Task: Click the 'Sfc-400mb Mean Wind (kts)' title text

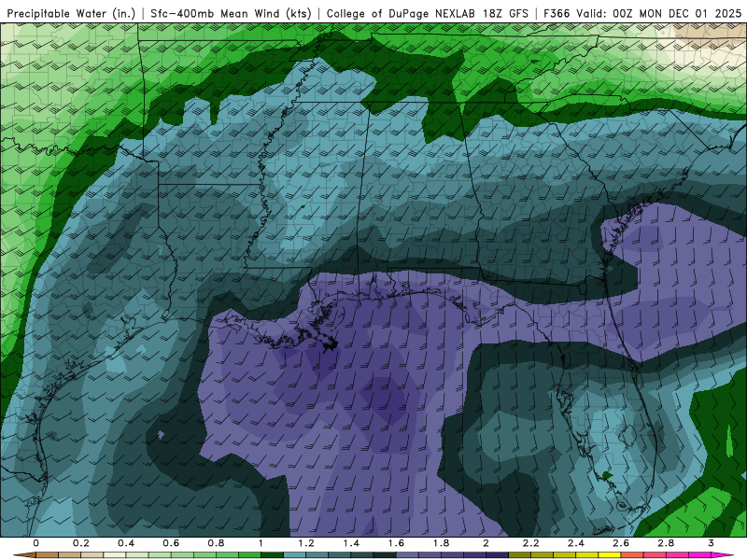Action: [x=231, y=14]
